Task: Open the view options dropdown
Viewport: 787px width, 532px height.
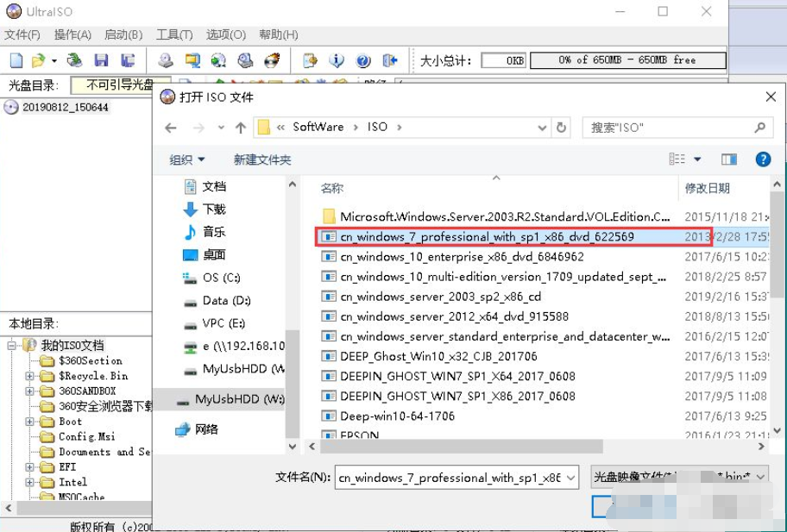Action: pos(697,160)
